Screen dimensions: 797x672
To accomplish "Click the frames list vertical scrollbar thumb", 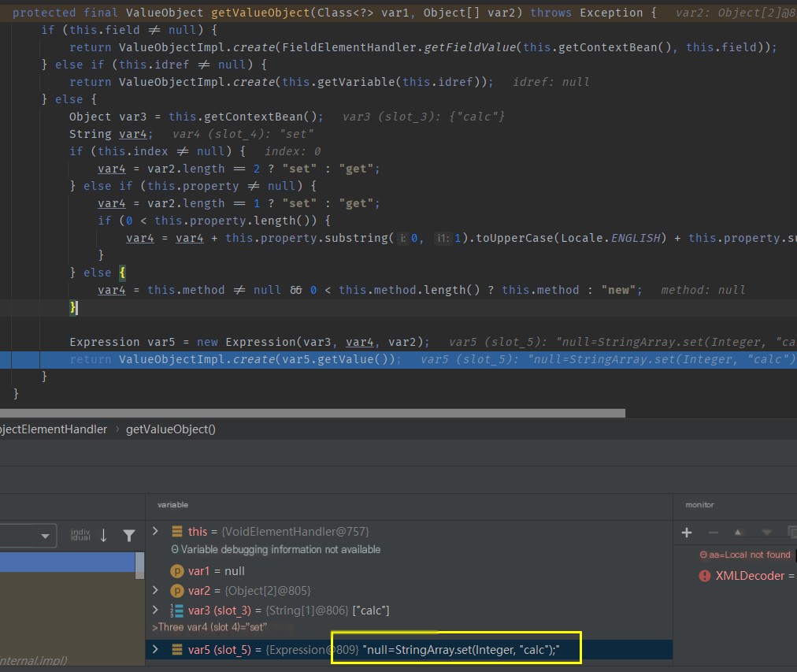I will click(139, 566).
